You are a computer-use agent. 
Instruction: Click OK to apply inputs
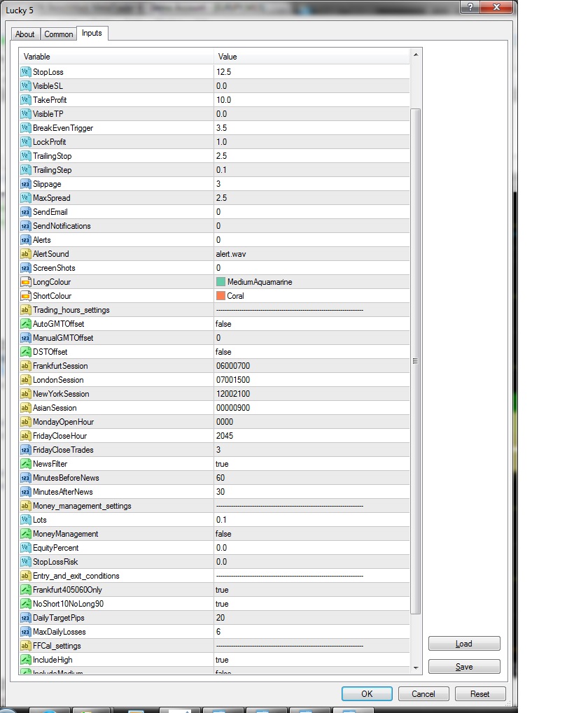tap(367, 694)
